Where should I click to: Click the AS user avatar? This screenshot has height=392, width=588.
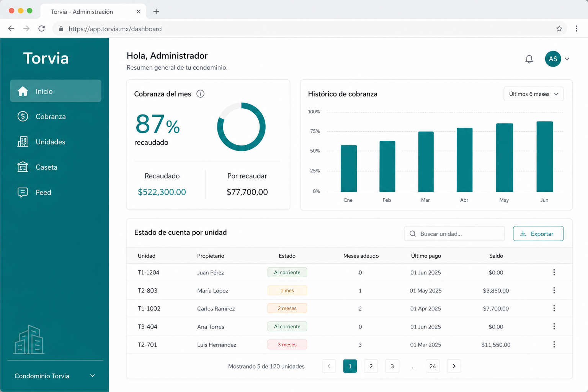tap(553, 59)
